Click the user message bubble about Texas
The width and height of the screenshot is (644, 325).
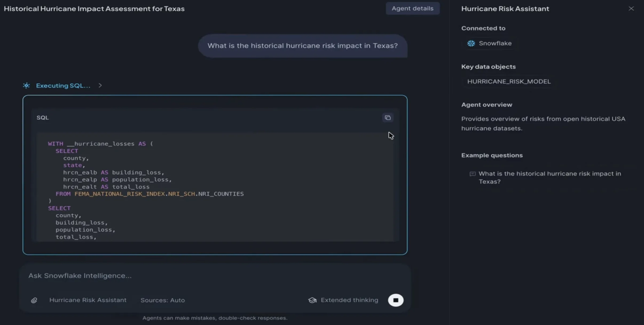pos(303,46)
